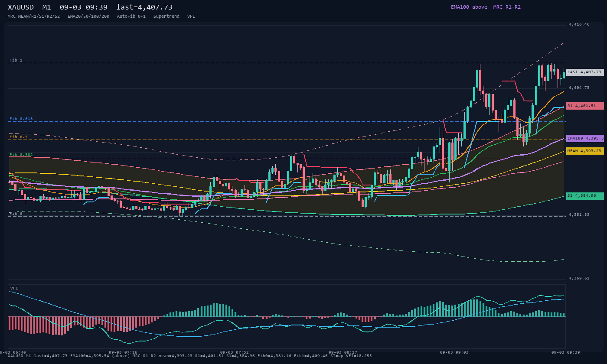The height and width of the screenshot is (364, 607).
Task: Select the 'MRC MEAN/R1/S1/R2/S2' legend entry
Action: tap(34, 16)
